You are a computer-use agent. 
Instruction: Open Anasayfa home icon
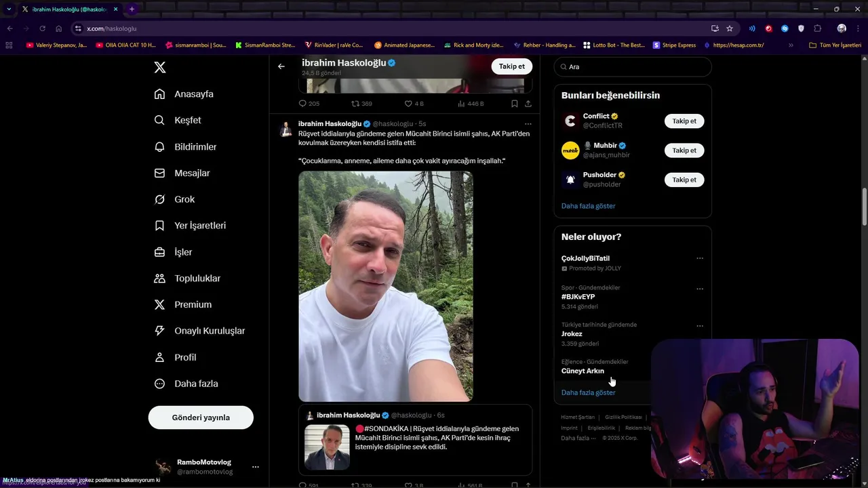point(159,94)
